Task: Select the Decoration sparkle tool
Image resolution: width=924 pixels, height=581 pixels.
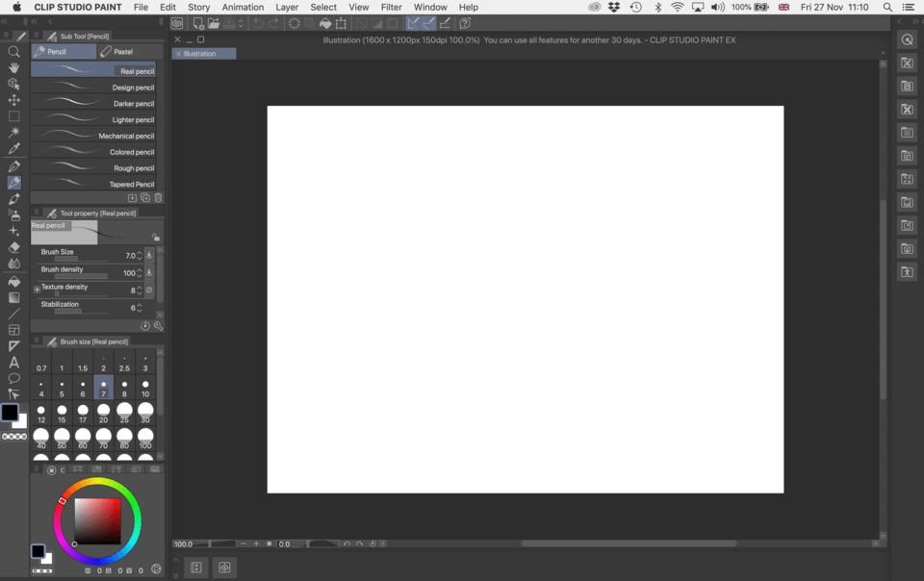Action: 14,231
